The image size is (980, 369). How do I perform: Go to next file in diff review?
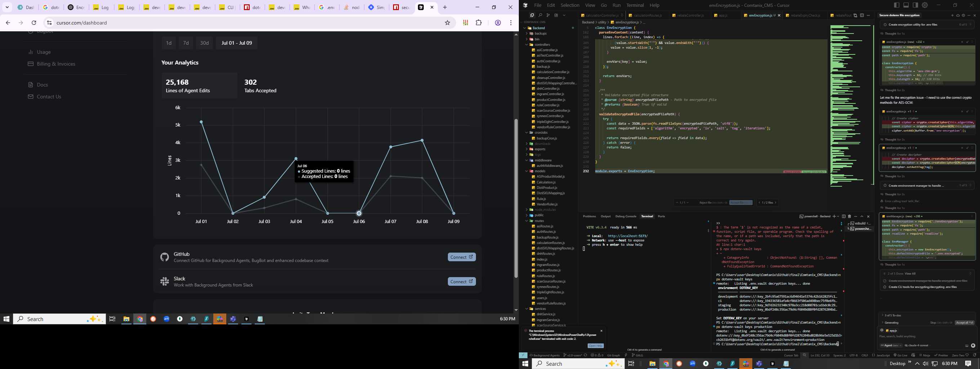[x=775, y=203]
